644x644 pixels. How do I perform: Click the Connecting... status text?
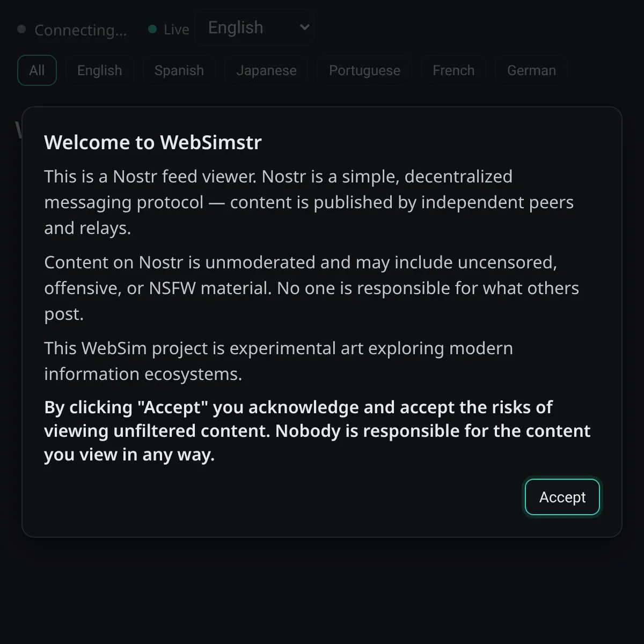[80, 30]
